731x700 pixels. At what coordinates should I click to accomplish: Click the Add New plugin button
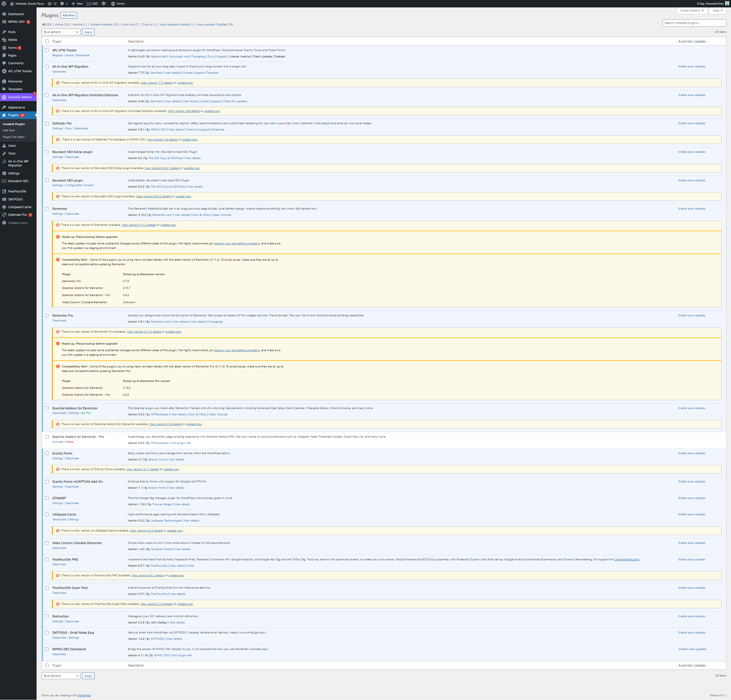pos(69,15)
